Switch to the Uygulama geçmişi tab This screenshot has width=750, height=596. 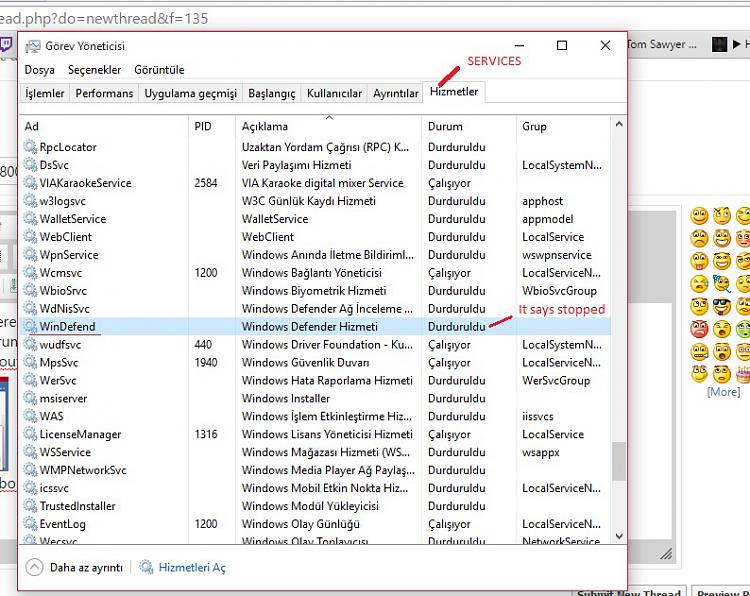(x=190, y=93)
